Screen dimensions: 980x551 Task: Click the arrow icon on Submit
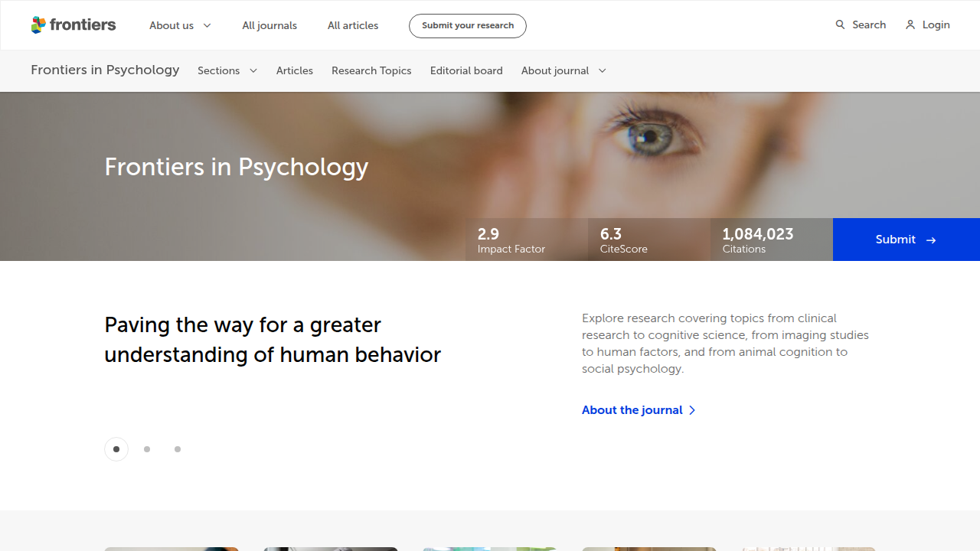[x=931, y=240]
